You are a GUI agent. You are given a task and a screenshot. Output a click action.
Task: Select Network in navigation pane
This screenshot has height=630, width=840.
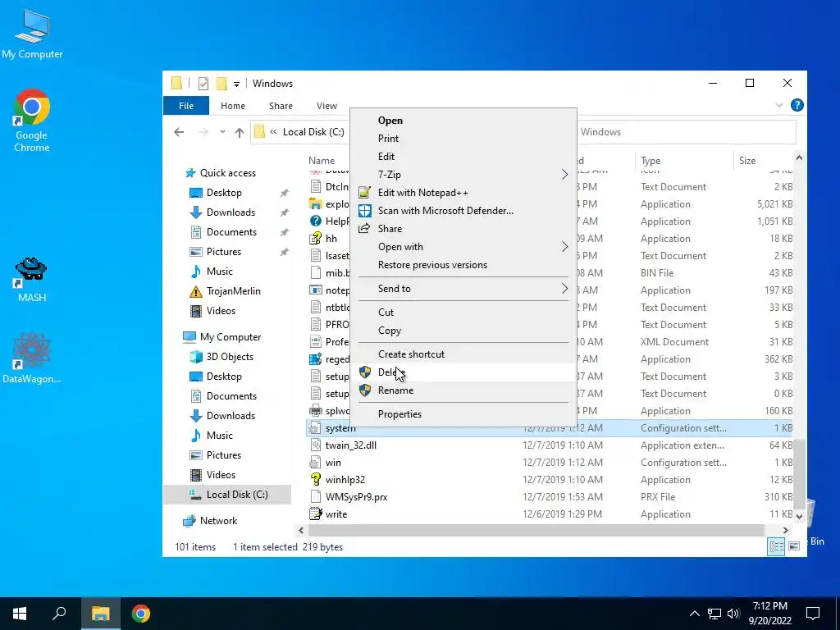[218, 521]
